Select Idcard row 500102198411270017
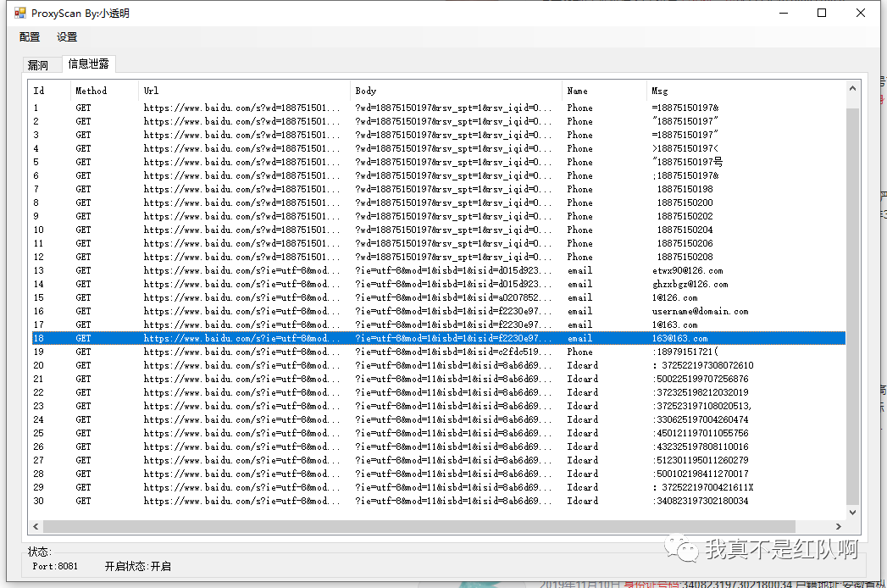Viewport: 887px width, 588px height. [x=438, y=474]
